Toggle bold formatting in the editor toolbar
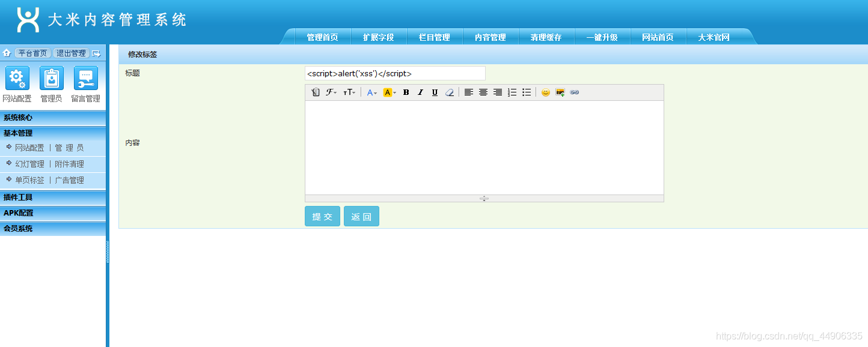 click(406, 92)
